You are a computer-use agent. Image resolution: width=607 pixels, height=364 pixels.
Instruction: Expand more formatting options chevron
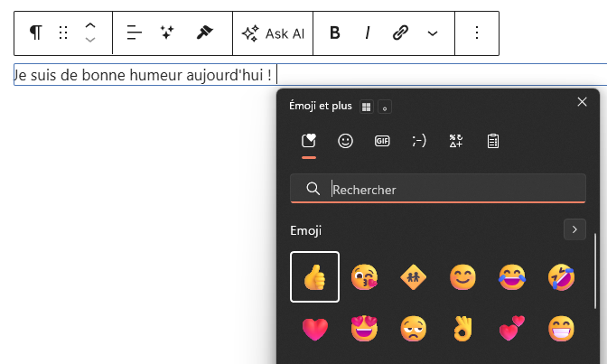(433, 33)
